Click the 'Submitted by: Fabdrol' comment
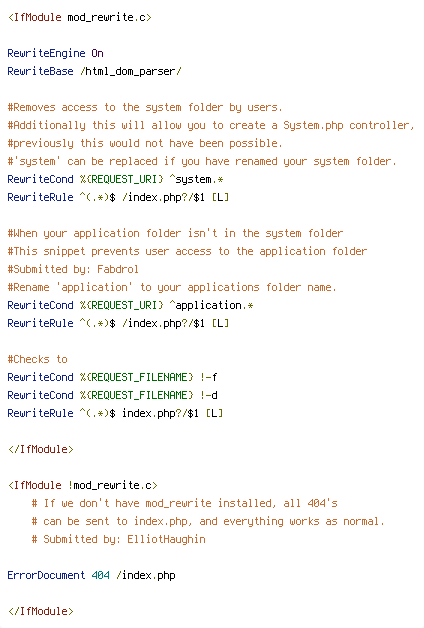The width and height of the screenshot is (424, 628). click(x=73, y=270)
